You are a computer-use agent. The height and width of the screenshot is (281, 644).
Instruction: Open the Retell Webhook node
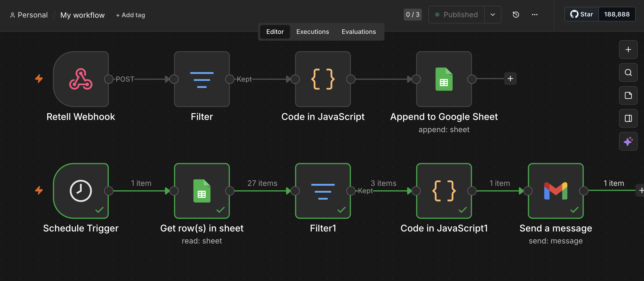[x=81, y=79]
